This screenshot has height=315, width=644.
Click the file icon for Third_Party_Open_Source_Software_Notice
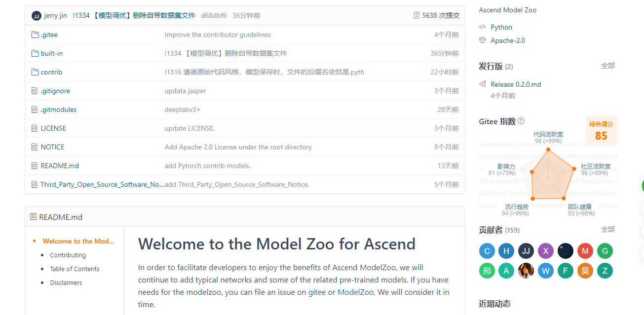click(35, 184)
